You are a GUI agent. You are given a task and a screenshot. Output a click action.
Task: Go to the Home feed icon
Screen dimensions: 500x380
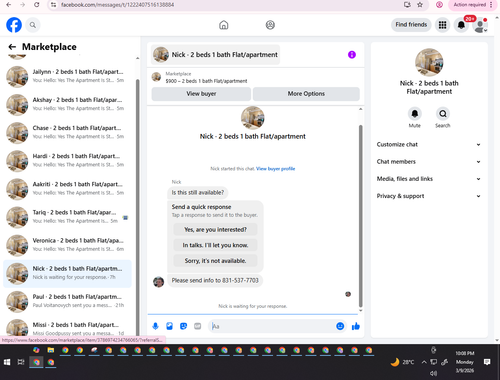coord(224,25)
